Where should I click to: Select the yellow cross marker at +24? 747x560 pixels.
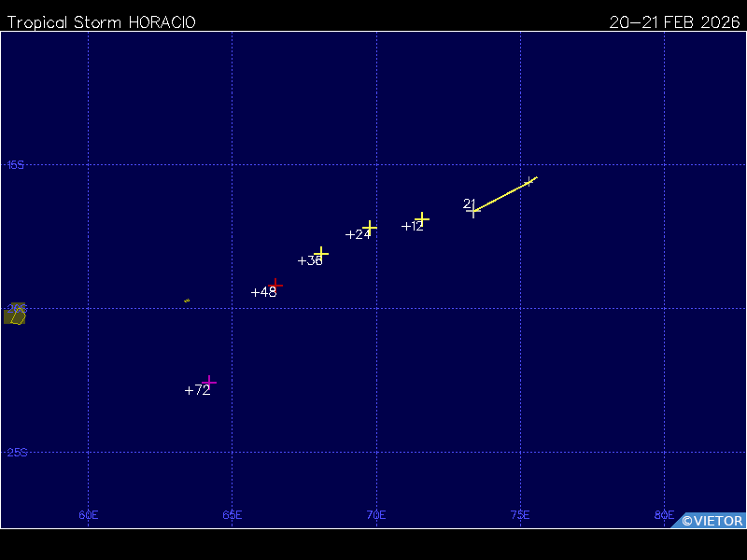(370, 227)
